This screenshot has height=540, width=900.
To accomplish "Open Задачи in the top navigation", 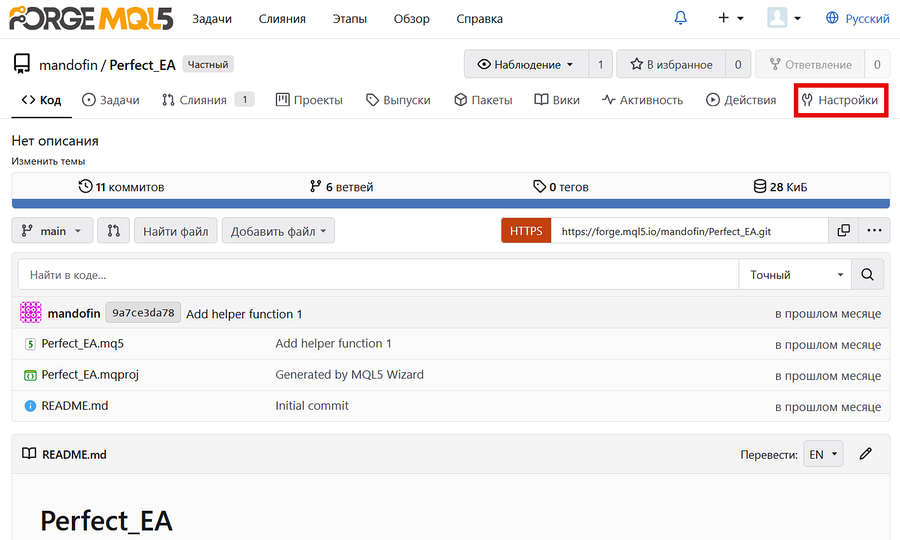I will pos(212,19).
